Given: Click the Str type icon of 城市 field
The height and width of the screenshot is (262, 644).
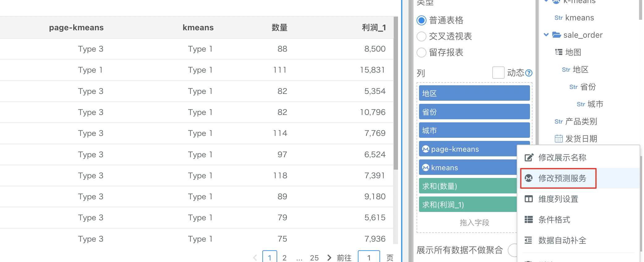Looking at the screenshot, I should [581, 104].
